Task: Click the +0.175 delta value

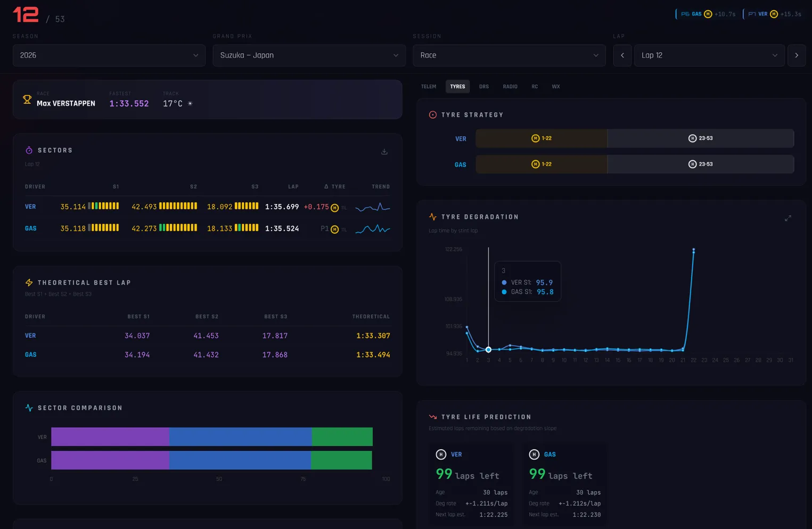Action: [316, 207]
